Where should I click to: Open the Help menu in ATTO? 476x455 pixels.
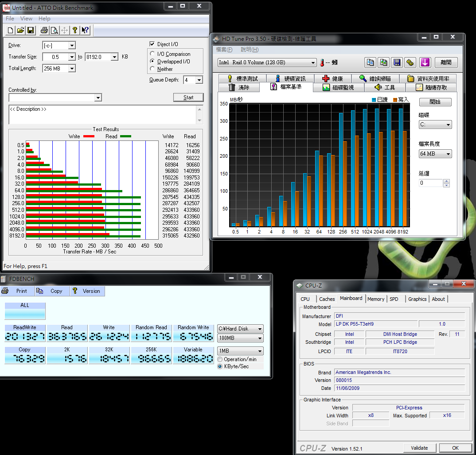pos(44,19)
